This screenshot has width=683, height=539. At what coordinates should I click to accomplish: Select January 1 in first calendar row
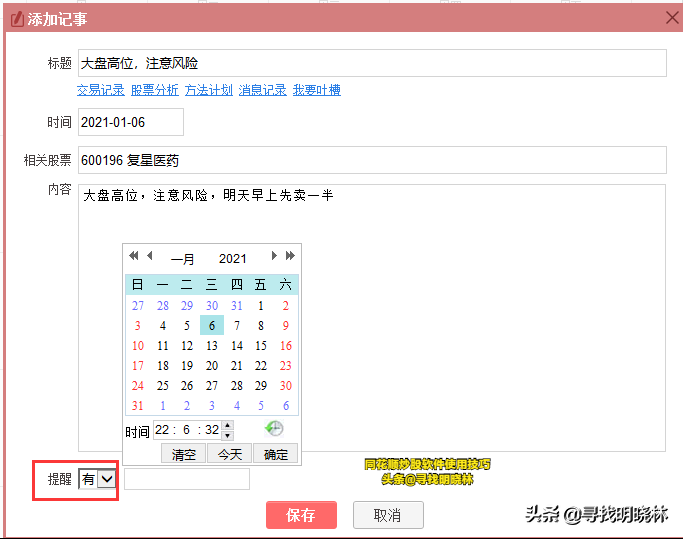pos(260,305)
